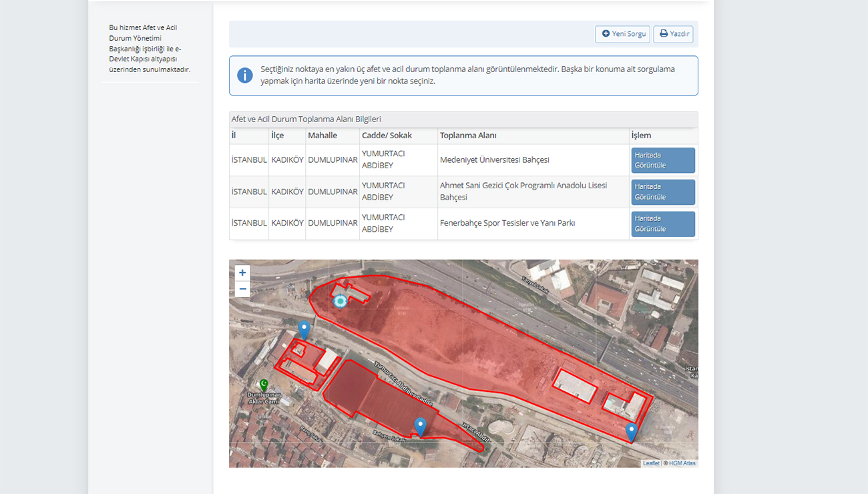Open the Leaflet attribution link
This screenshot has width=868, height=494.
tap(651, 463)
